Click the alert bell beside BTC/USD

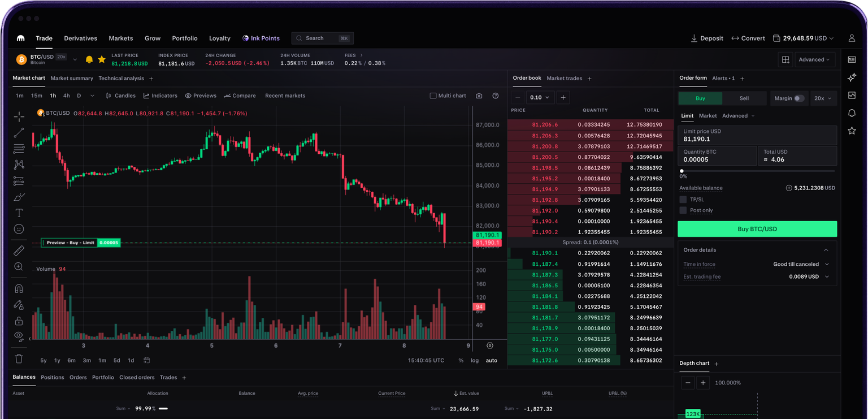[x=89, y=59]
